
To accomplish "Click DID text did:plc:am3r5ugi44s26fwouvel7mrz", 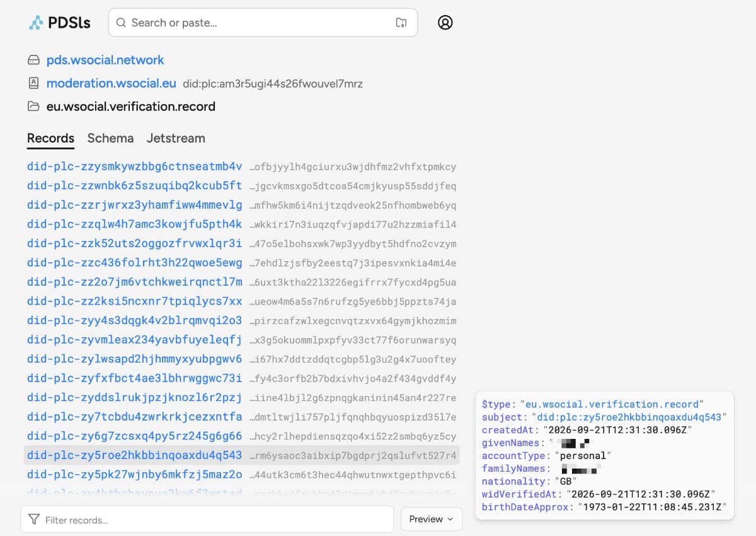I will (x=273, y=83).
